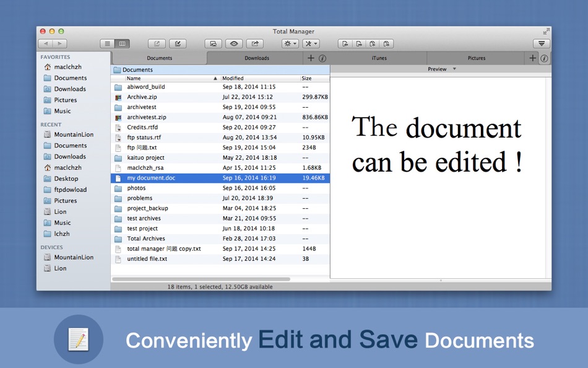588x368 pixels.
Task: Click the Total Archives folder icon
Action: [x=118, y=239]
